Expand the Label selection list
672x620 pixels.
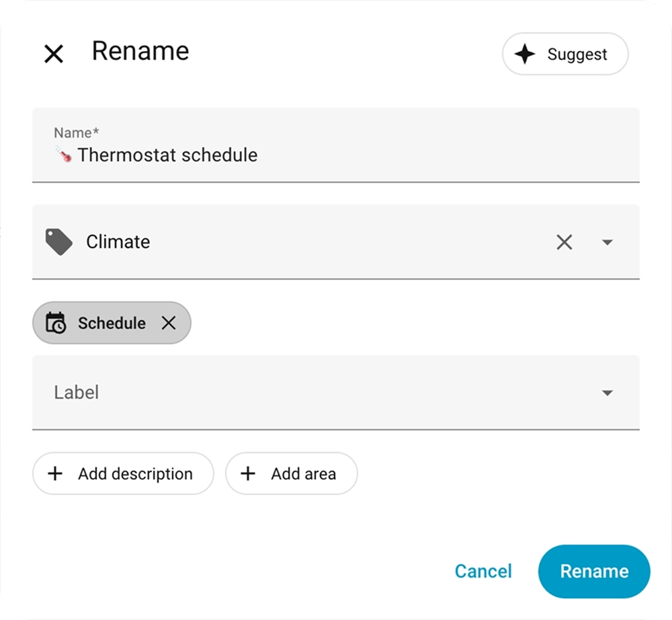tap(607, 392)
